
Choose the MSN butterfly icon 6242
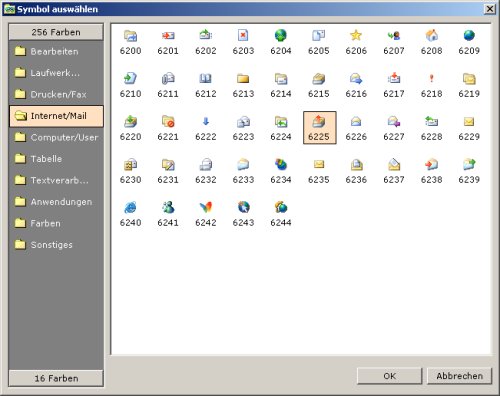[206, 207]
